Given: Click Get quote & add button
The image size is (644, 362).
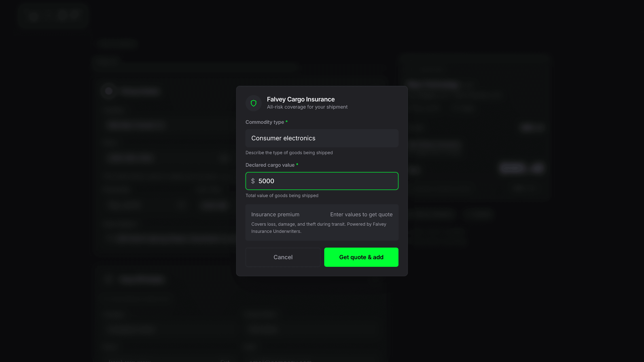Looking at the screenshot, I should click(361, 257).
